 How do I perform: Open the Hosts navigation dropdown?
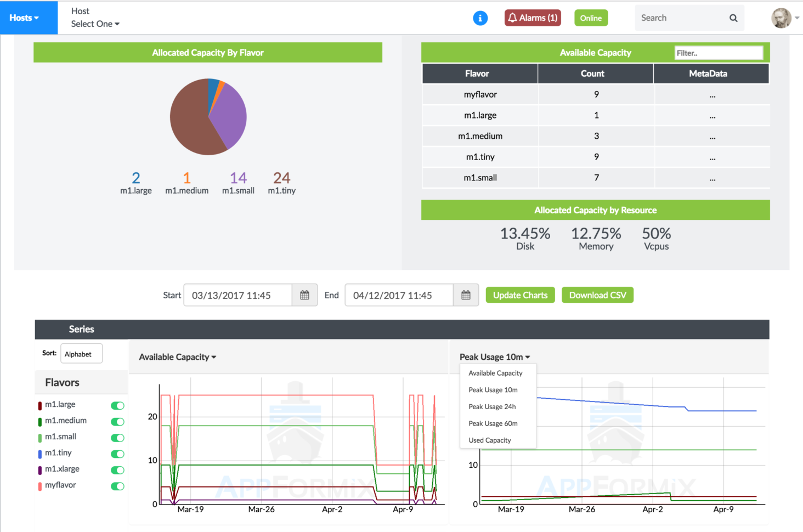(24, 17)
